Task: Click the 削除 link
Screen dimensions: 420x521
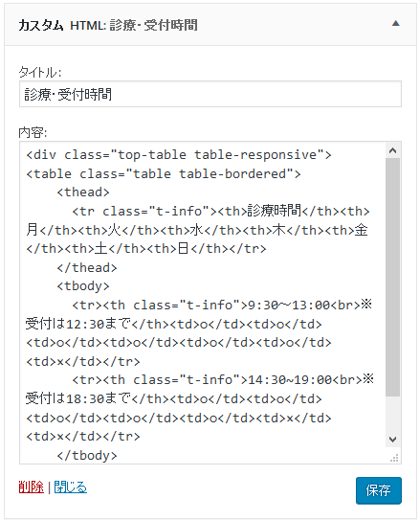Action: [x=32, y=487]
